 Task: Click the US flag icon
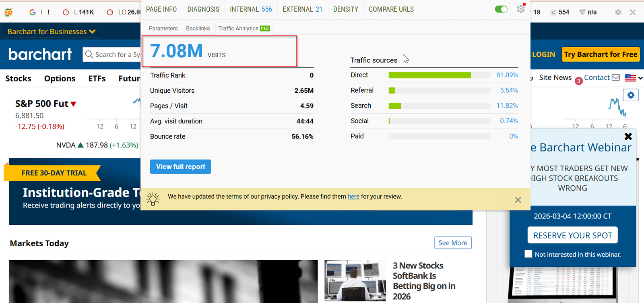coord(630,78)
